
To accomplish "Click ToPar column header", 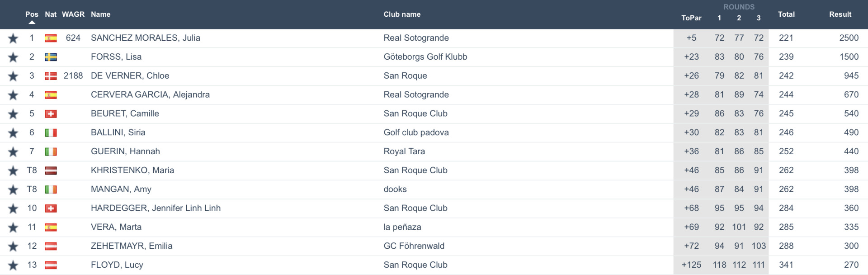I will [x=691, y=18].
